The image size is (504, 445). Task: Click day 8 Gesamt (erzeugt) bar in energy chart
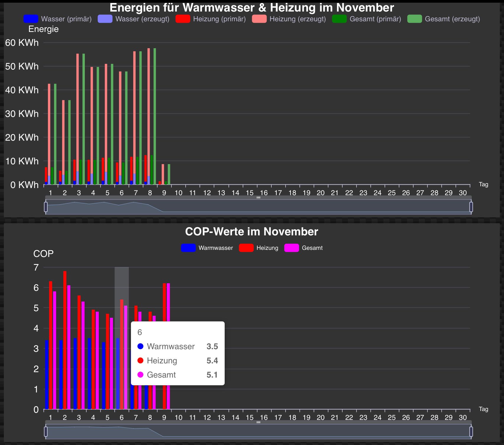[155, 116]
